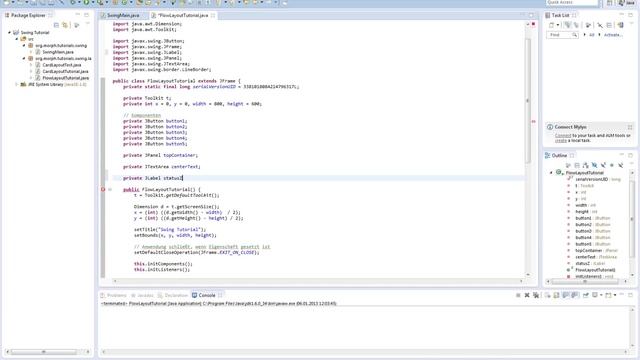Click the Connect link in Connect Mylyn
The width and height of the screenshot is (640, 360).
pyautogui.click(x=563, y=136)
